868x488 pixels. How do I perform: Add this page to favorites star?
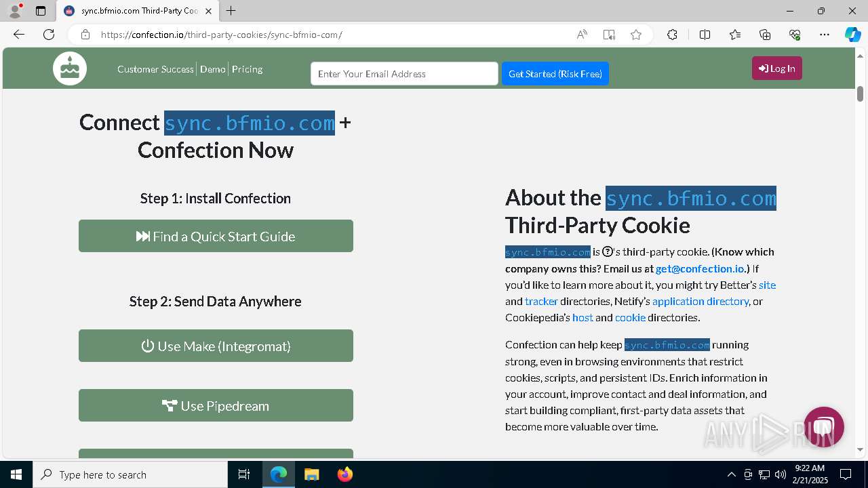(x=636, y=35)
